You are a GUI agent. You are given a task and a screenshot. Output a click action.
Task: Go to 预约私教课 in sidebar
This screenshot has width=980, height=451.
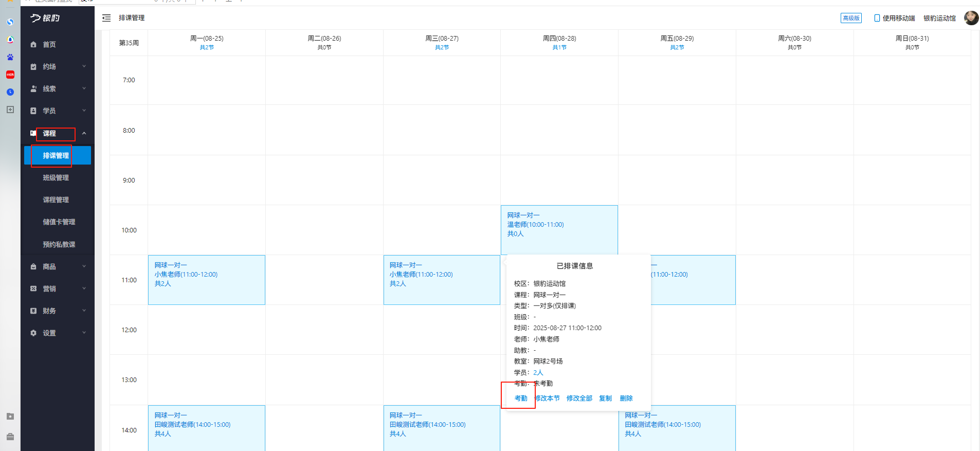(59, 245)
